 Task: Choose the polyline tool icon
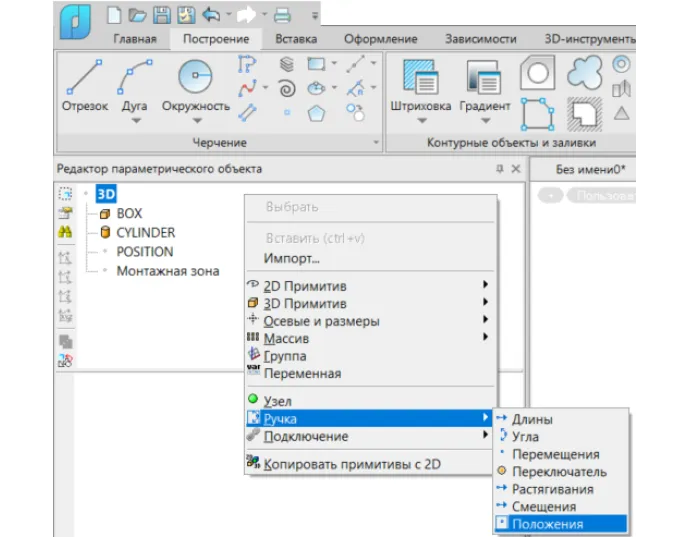click(x=247, y=64)
